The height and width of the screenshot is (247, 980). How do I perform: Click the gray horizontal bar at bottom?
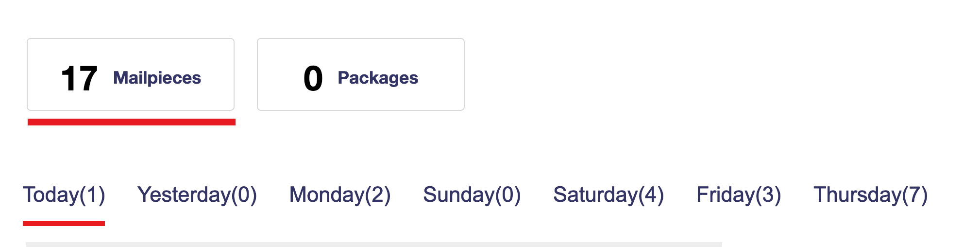pyautogui.click(x=373, y=244)
